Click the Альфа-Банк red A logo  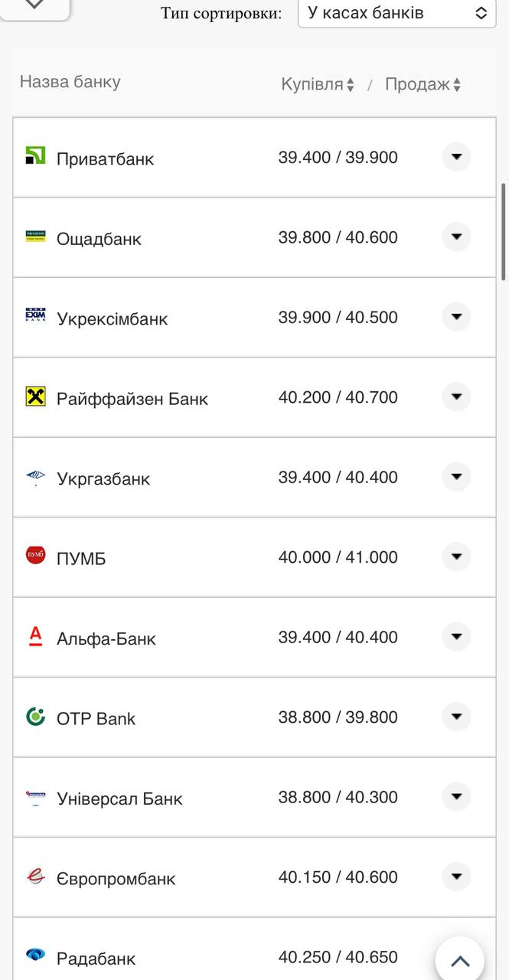tap(35, 636)
